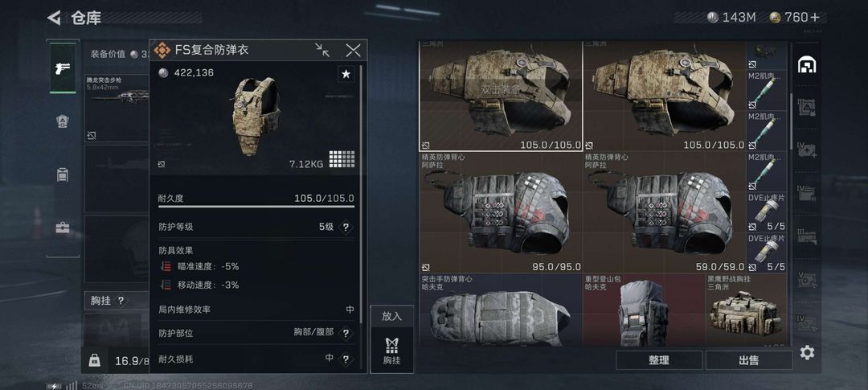Click the 整理 sort button
Viewport: 868px width, 390px height.
(659, 360)
